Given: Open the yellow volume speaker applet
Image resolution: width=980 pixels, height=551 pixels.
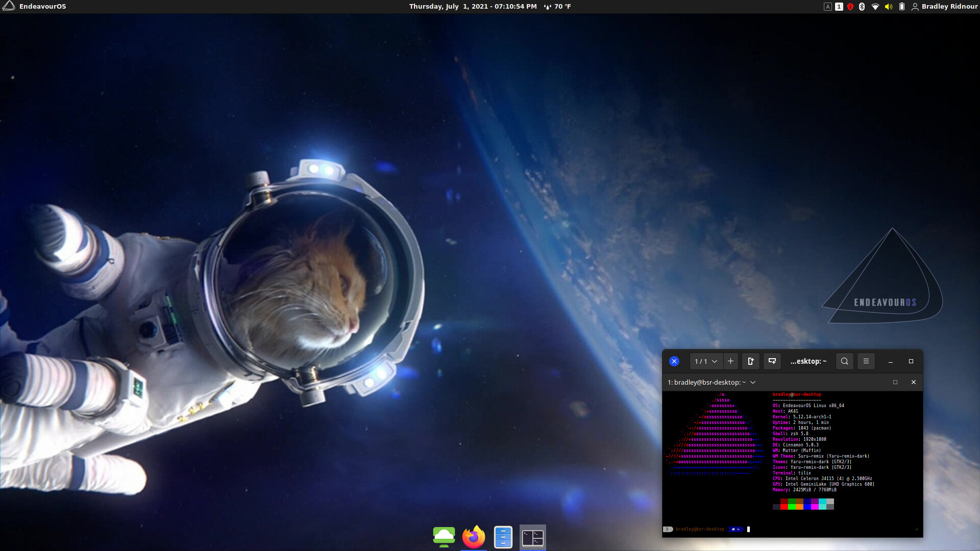Looking at the screenshot, I should 889,7.
